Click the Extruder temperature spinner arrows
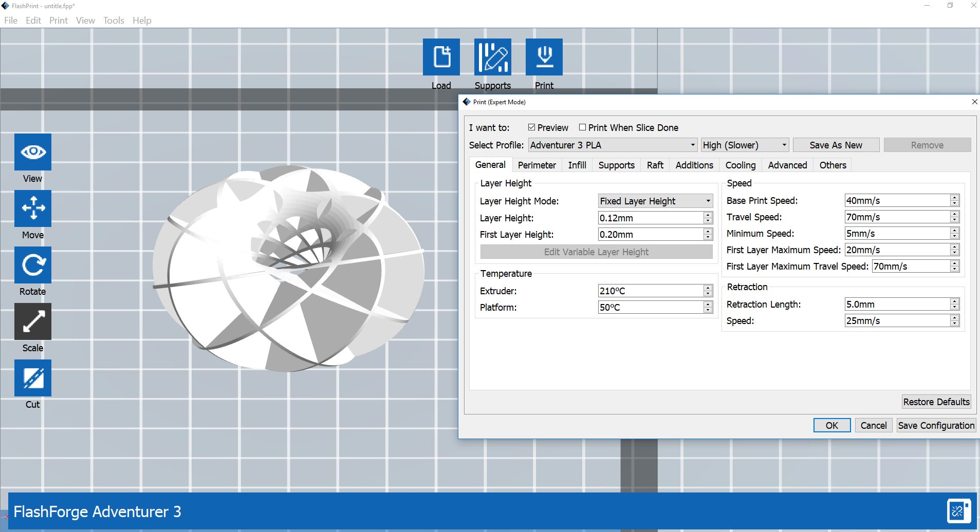This screenshot has height=532, width=980. (708, 291)
